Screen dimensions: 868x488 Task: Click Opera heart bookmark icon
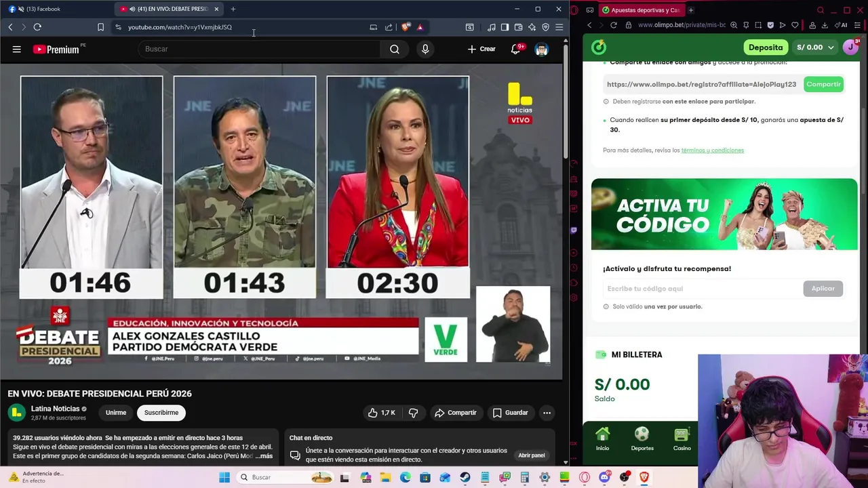[x=795, y=25]
